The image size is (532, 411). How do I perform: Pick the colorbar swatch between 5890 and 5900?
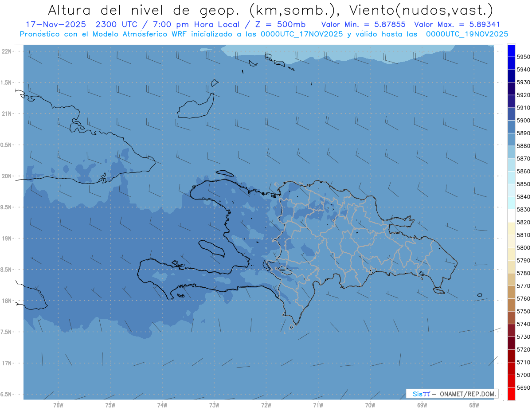pos(511,127)
